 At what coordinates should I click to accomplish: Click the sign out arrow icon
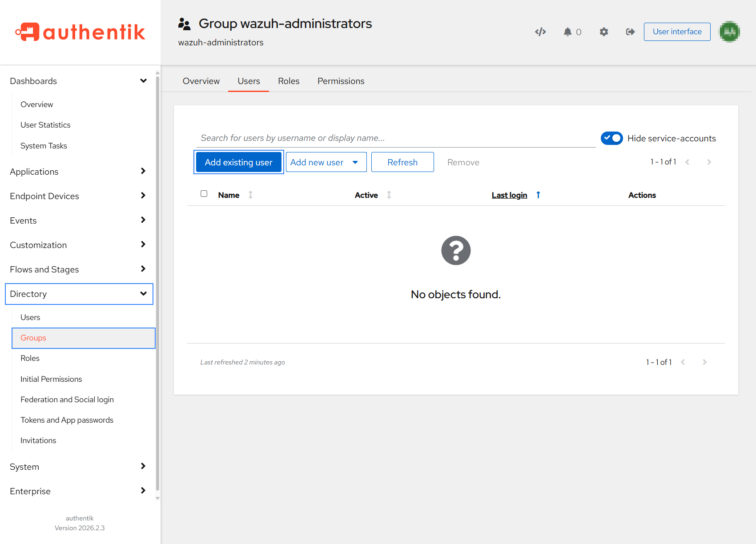point(630,32)
